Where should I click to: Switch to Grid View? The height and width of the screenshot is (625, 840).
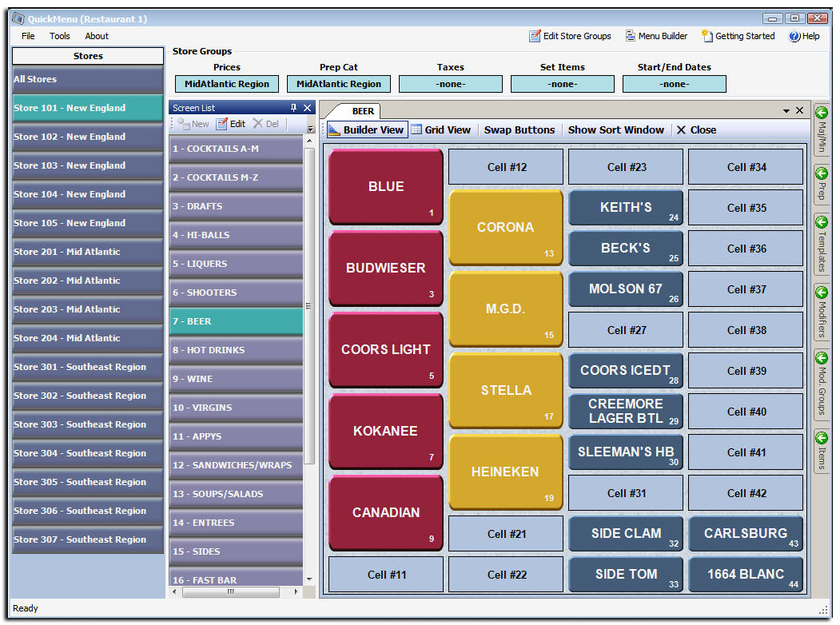click(x=440, y=129)
